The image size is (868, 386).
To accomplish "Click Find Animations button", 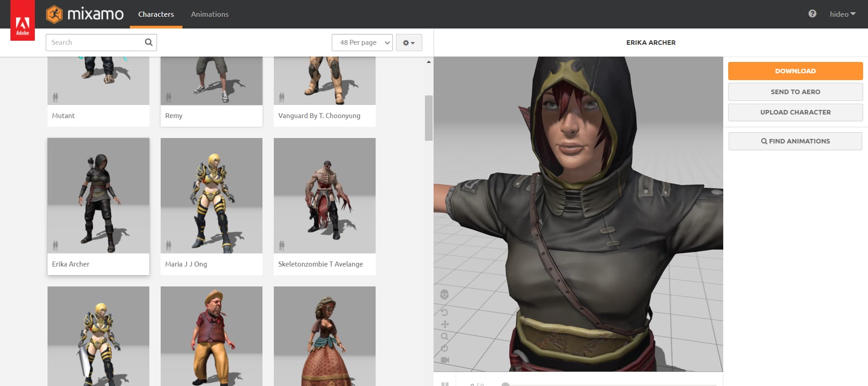I will (x=795, y=141).
